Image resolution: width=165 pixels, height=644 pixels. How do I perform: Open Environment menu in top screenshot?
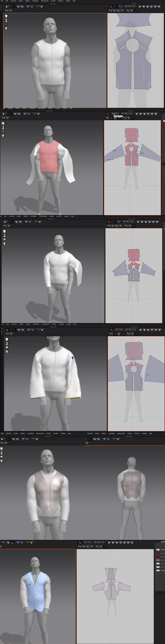coord(45,1)
